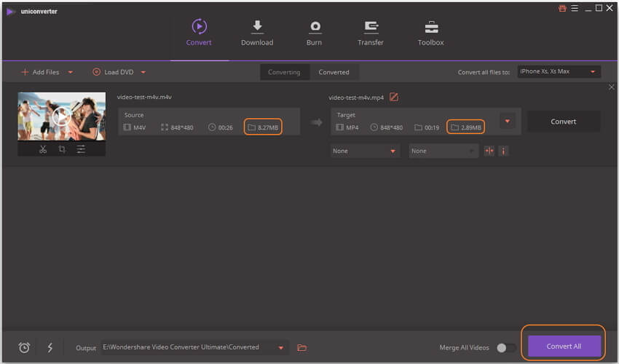Click Add Files button

point(40,72)
